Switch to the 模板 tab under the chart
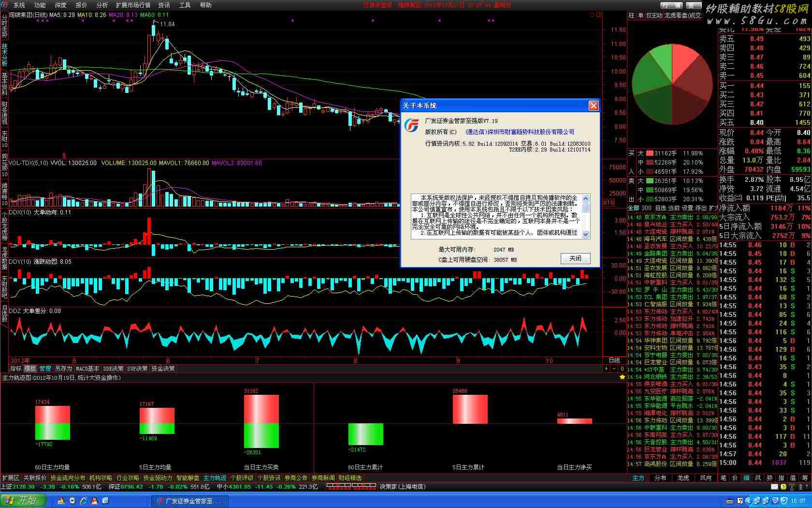The width and height of the screenshot is (812, 508). pos(30,369)
